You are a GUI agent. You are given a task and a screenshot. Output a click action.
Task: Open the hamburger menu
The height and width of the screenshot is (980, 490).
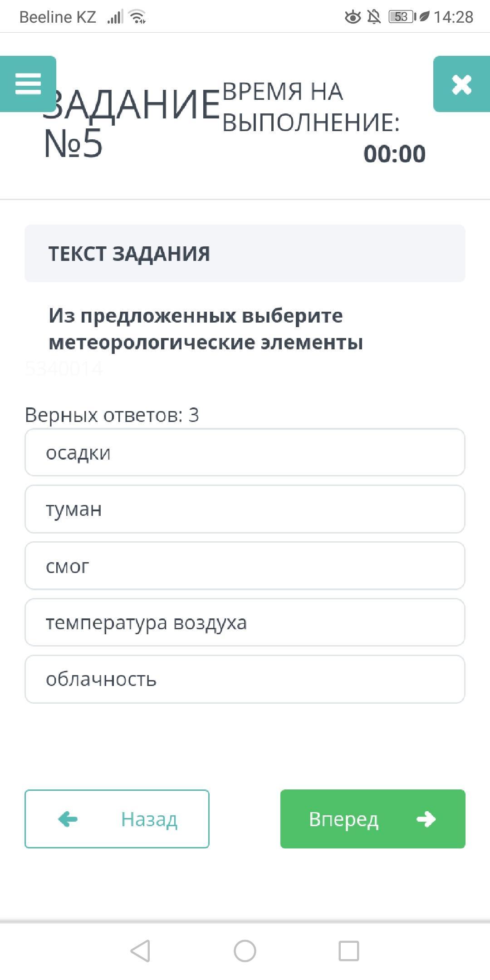point(28,84)
